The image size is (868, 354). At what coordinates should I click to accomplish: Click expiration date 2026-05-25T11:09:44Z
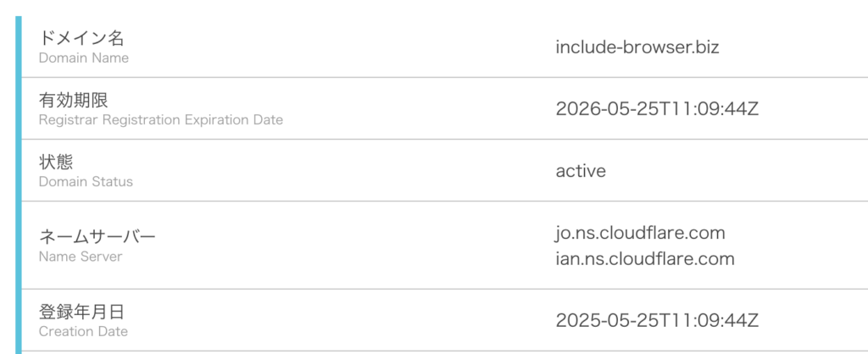click(x=657, y=109)
